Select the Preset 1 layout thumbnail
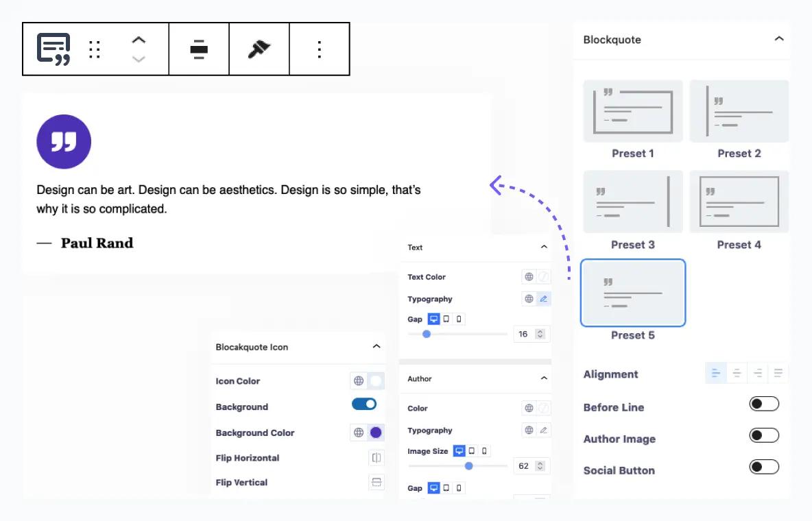This screenshot has height=521, width=812. click(x=632, y=111)
